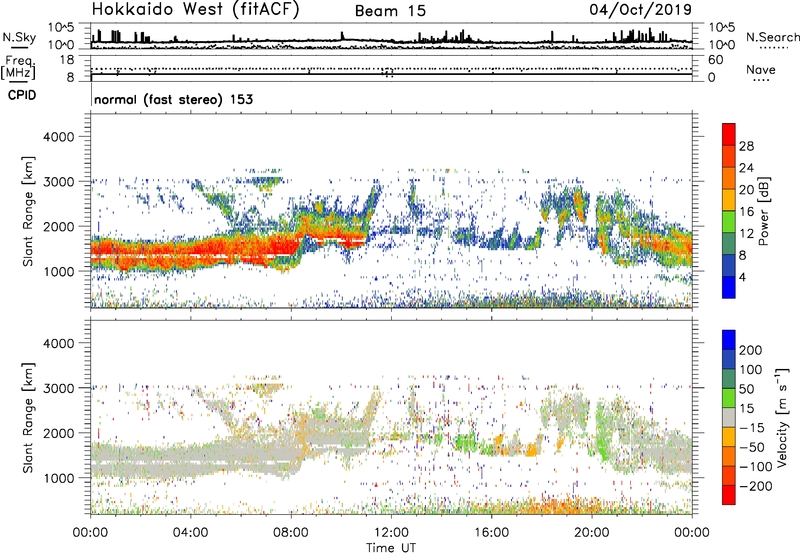Click the 'Slant Range [km]' label of power panel
Screen dimensions: 800x554
point(28,212)
